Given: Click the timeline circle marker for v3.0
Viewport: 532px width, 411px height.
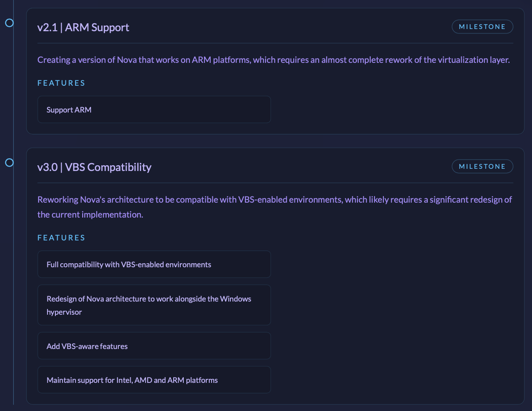Looking at the screenshot, I should tap(9, 163).
